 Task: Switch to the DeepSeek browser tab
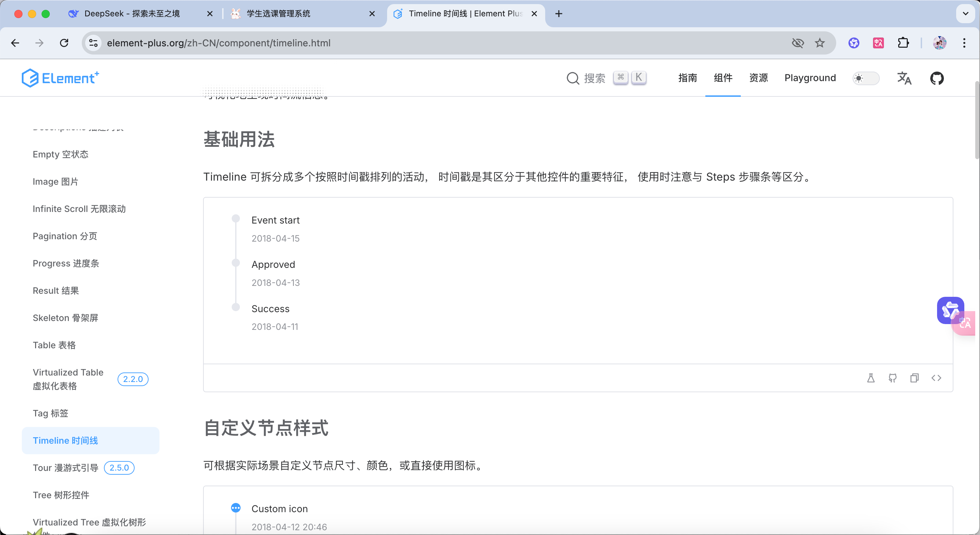point(132,14)
